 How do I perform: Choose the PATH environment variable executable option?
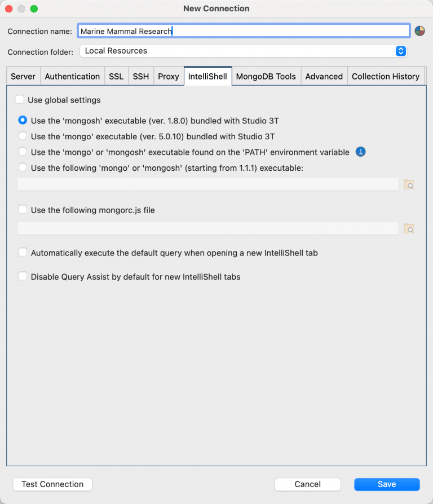tap(23, 152)
